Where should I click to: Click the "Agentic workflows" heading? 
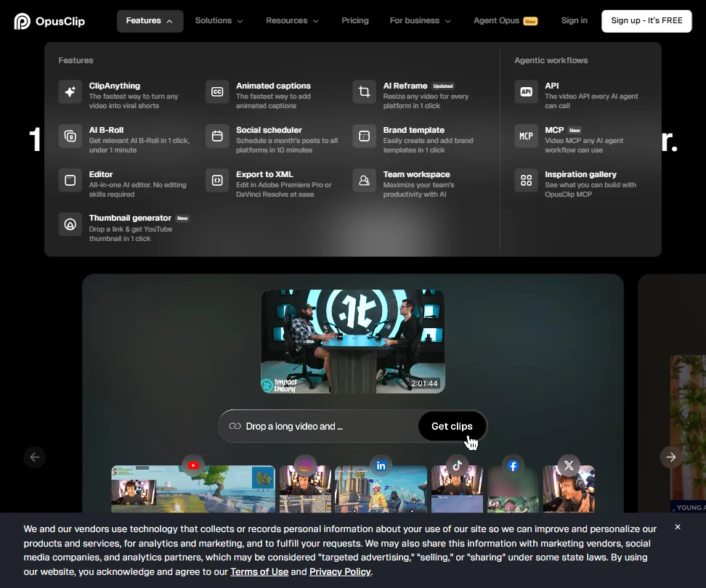point(551,60)
